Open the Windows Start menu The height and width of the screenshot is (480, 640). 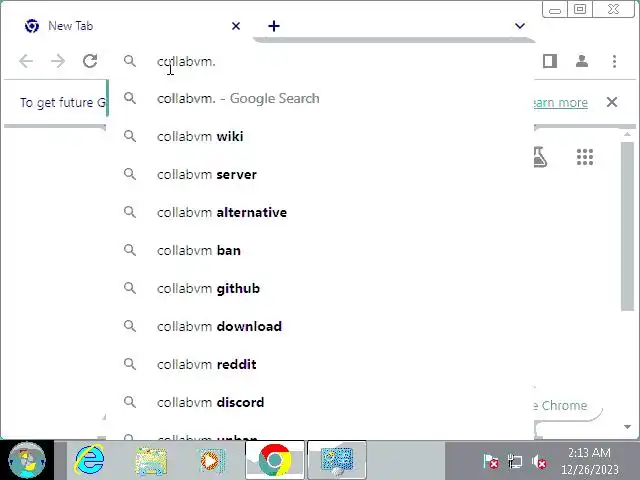27,460
